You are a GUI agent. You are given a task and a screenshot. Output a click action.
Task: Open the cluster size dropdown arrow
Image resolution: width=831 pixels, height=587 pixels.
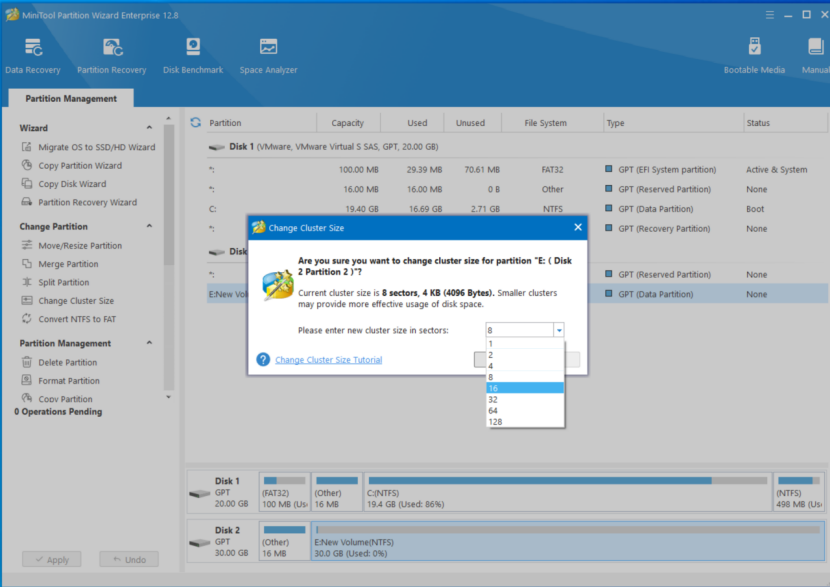pyautogui.click(x=559, y=330)
